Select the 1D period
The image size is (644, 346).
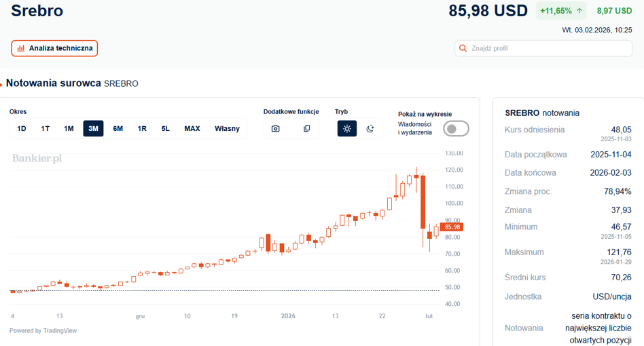tap(22, 129)
